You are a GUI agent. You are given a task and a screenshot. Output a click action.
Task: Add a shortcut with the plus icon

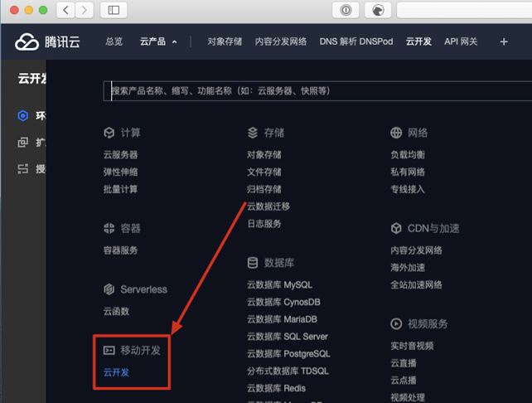pyautogui.click(x=504, y=41)
